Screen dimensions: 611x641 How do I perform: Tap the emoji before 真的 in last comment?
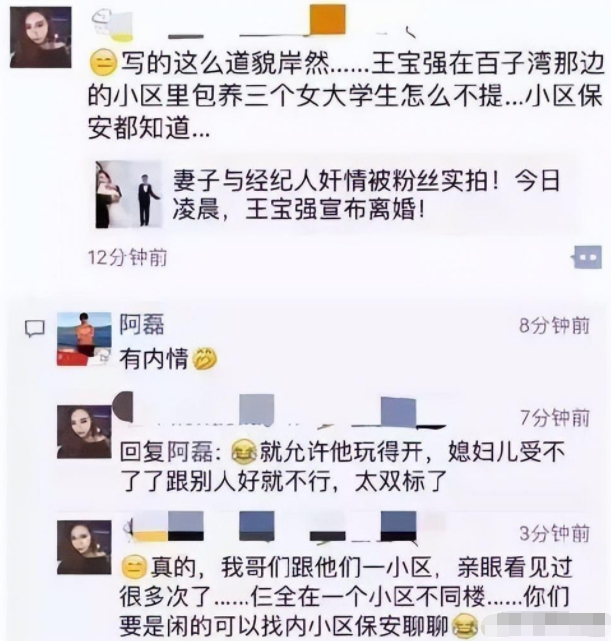pos(134,567)
